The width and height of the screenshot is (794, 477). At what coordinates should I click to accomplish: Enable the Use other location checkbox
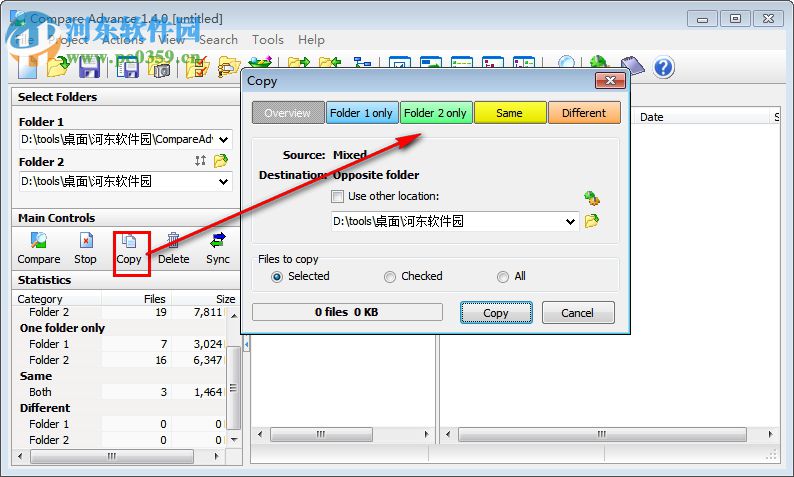(337, 196)
